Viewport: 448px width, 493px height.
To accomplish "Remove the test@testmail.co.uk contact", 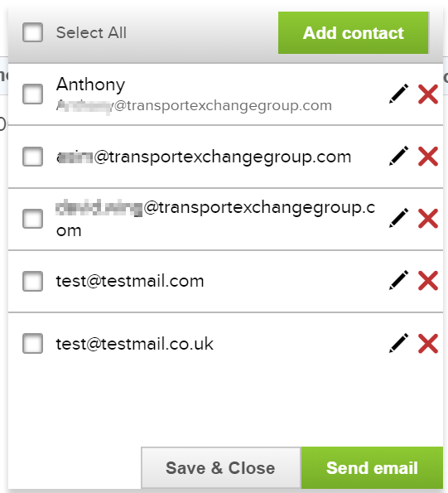I will (428, 343).
